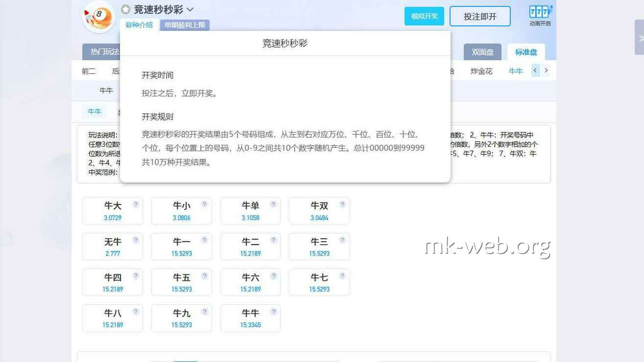
Task: Open help icon on 牛五 card
Action: [204, 276]
